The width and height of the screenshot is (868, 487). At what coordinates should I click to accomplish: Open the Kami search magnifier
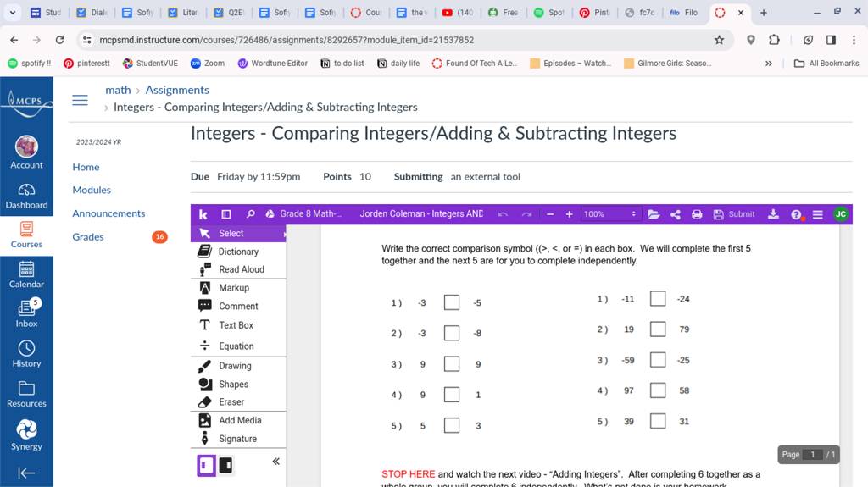tap(250, 214)
